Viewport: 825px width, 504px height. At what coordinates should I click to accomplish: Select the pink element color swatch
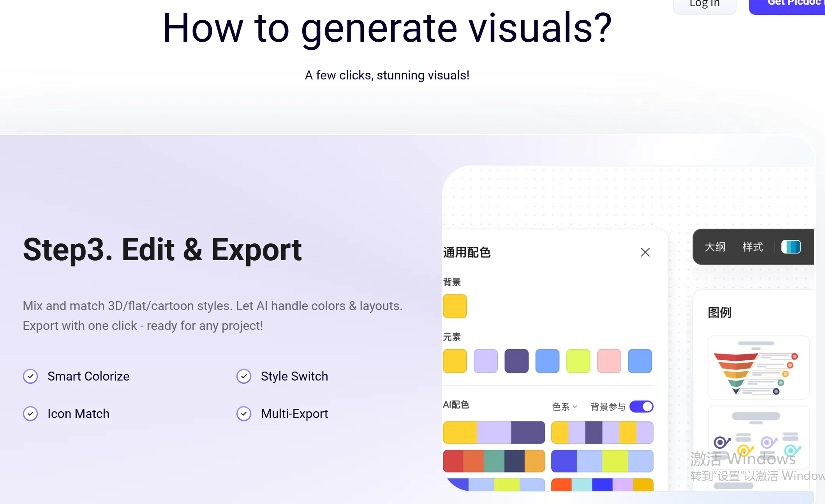609,361
